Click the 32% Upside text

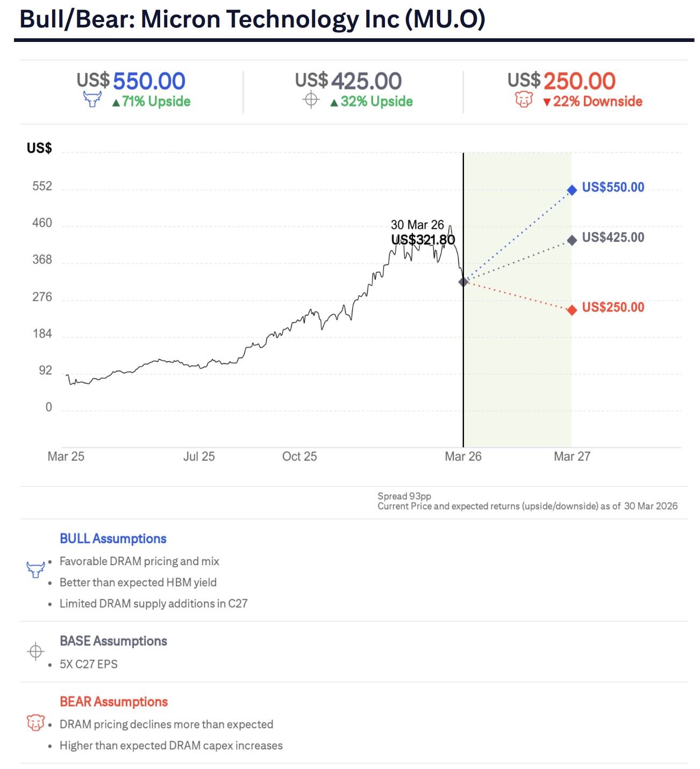pyautogui.click(x=376, y=102)
